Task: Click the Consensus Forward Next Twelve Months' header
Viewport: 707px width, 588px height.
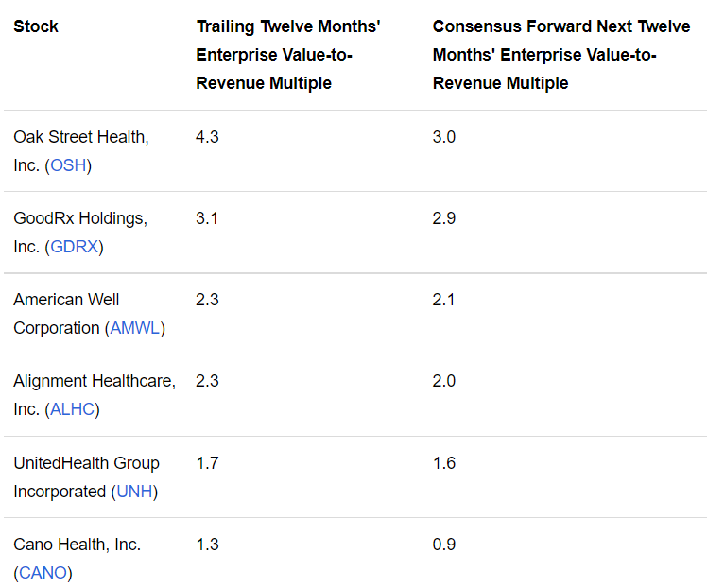Action: (560, 55)
